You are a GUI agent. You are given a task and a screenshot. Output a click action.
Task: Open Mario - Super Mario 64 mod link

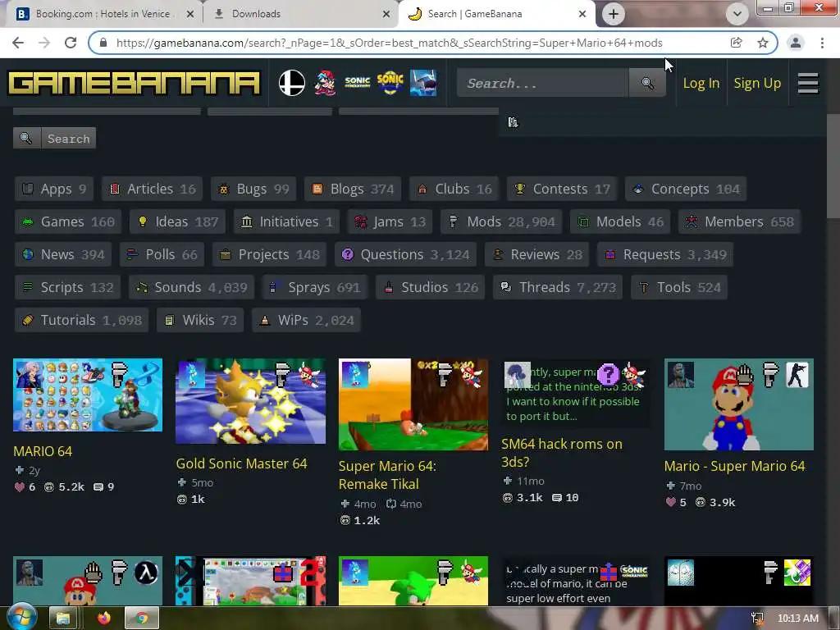[x=734, y=466]
